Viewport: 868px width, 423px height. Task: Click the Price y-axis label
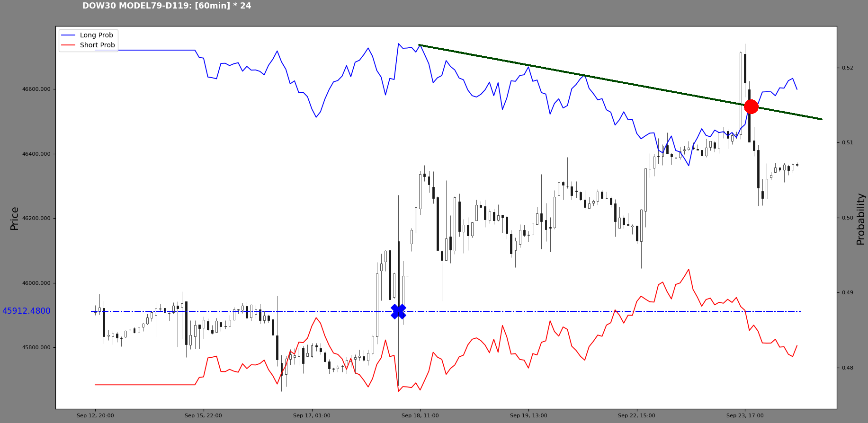[x=15, y=218]
